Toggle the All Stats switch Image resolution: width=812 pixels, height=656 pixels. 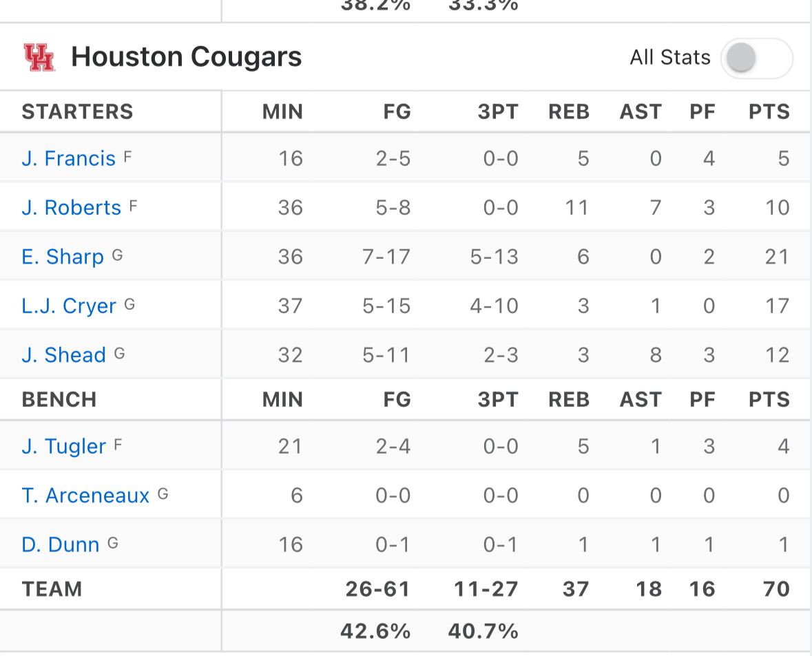point(757,58)
